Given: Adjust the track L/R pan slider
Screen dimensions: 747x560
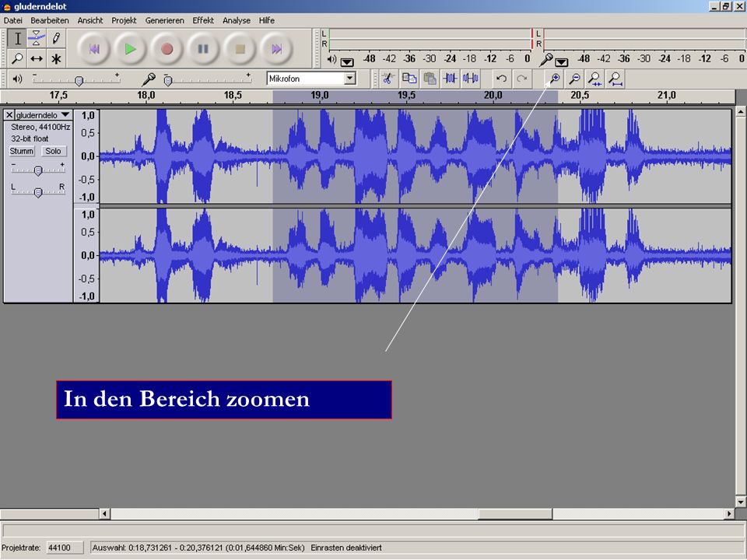Looking at the screenshot, I should pos(38,192).
